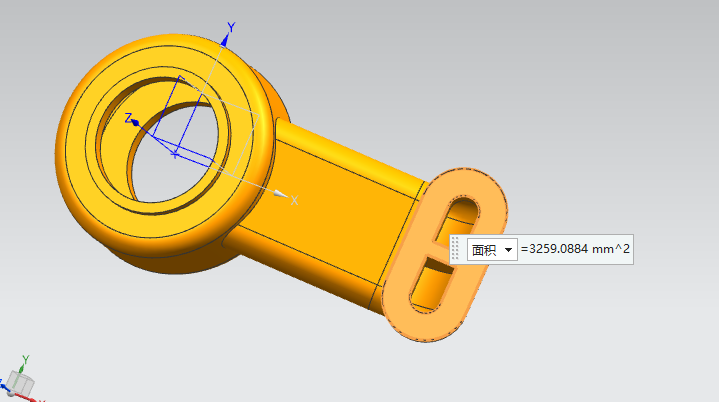Click the coordinate origin point inside the ring hole
This screenshot has height=402, width=719.
[176, 154]
